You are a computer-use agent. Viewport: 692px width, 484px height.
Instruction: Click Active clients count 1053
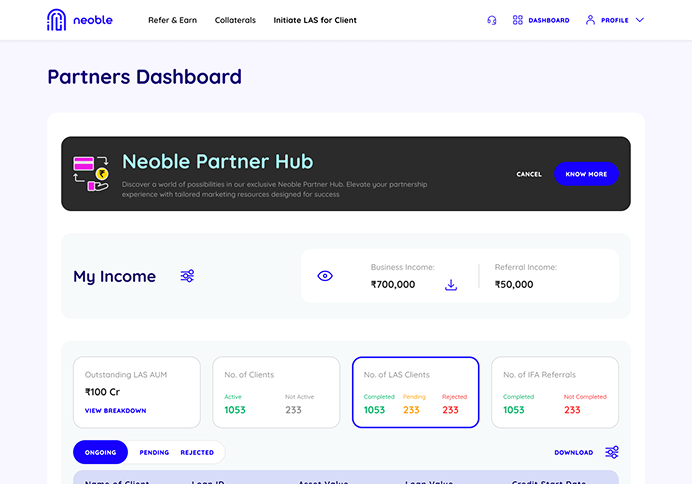235,410
